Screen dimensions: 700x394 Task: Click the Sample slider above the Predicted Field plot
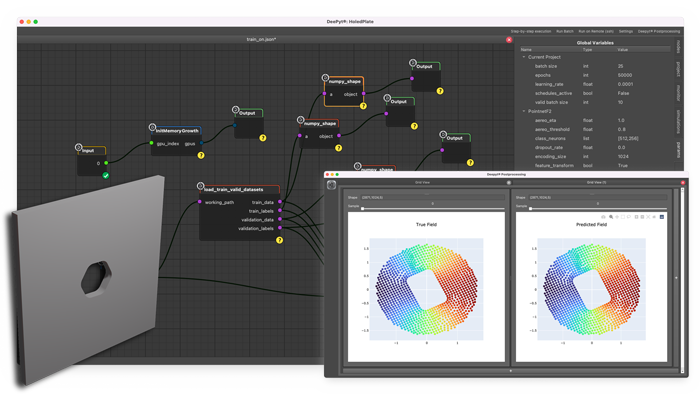598,208
